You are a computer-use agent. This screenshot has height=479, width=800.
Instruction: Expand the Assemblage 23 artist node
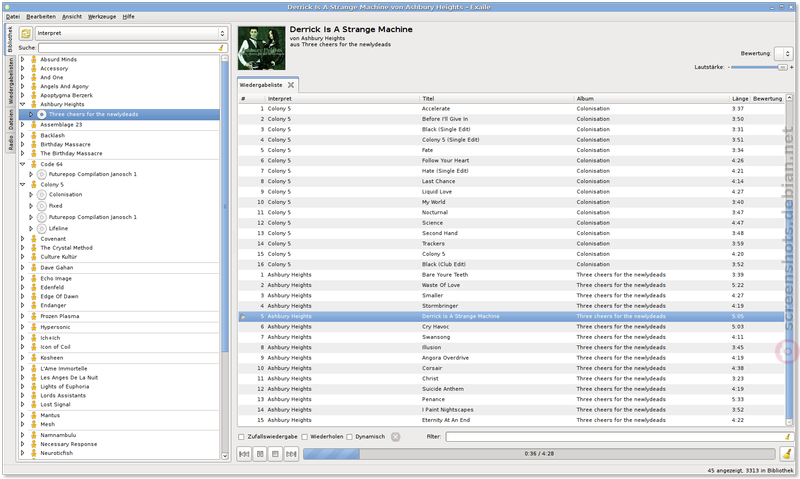[x=22, y=124]
